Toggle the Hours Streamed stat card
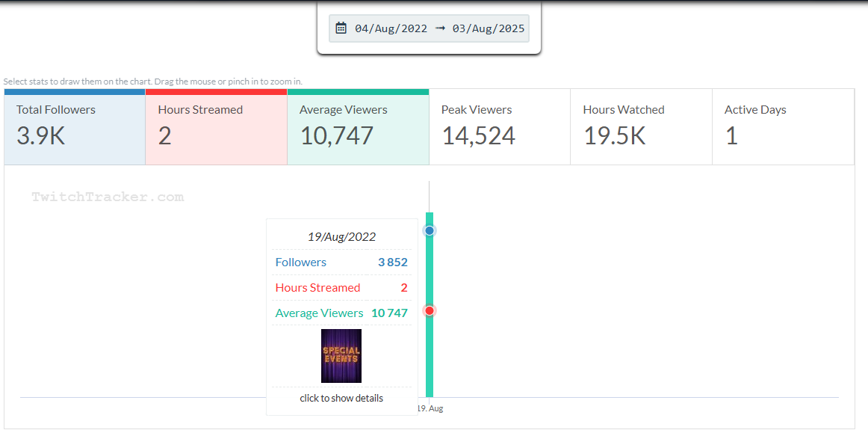The width and height of the screenshot is (868, 430). (x=217, y=127)
